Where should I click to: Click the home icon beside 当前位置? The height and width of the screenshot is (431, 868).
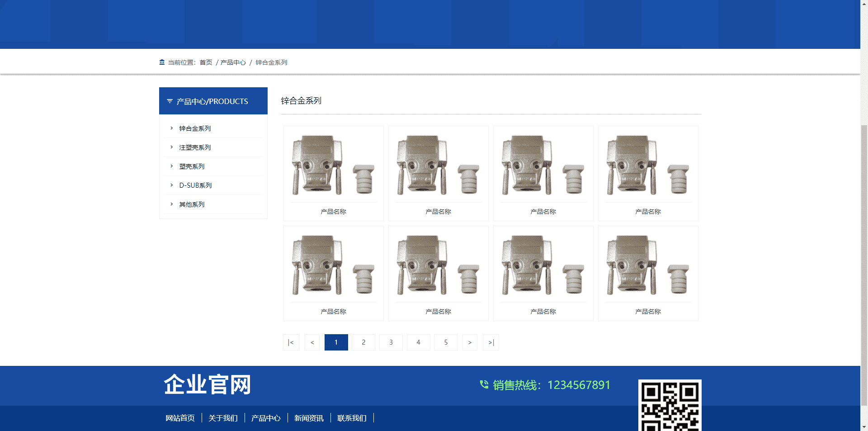tap(162, 62)
